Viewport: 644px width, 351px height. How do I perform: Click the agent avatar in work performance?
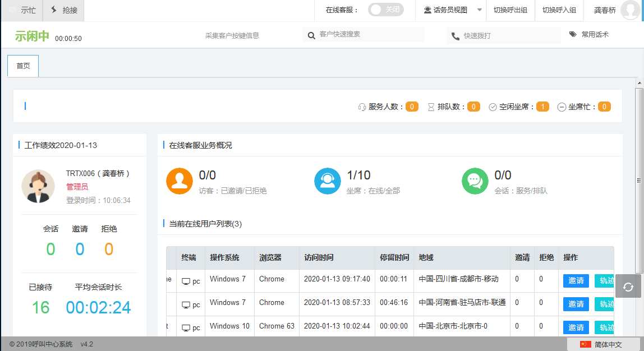point(38,186)
